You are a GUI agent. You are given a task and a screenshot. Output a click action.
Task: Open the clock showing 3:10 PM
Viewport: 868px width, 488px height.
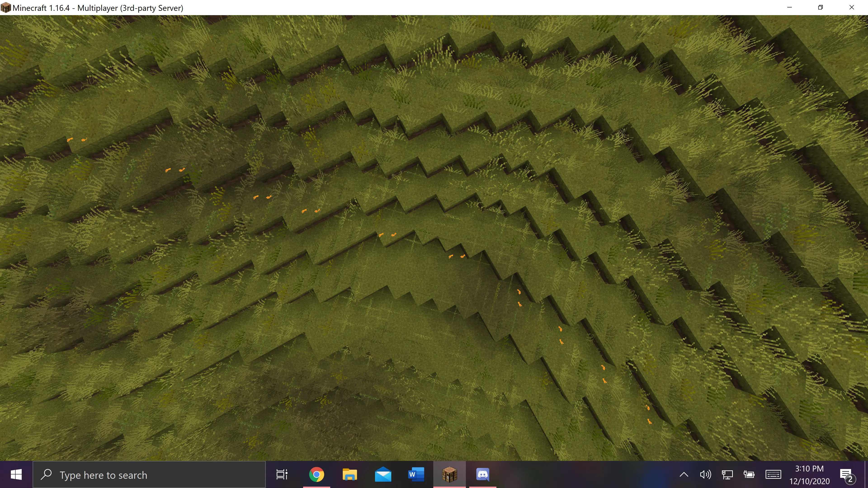[809, 474]
